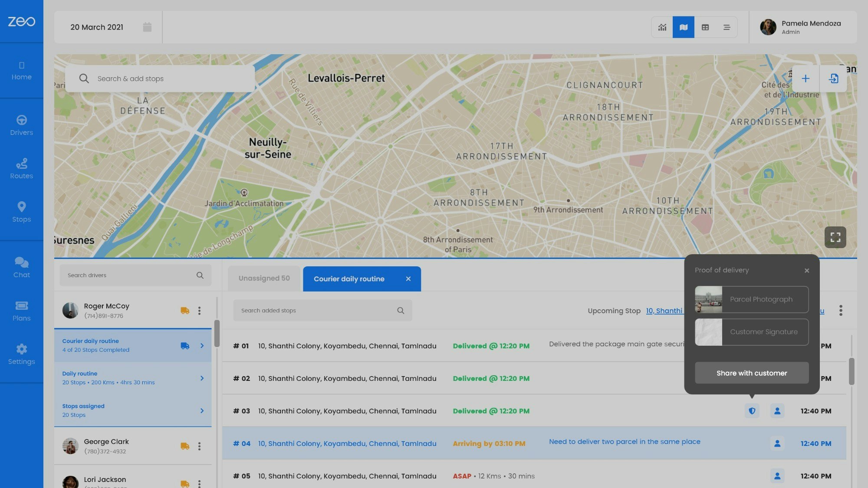868x488 pixels.
Task: Click the Share with customer button
Action: [x=752, y=373]
